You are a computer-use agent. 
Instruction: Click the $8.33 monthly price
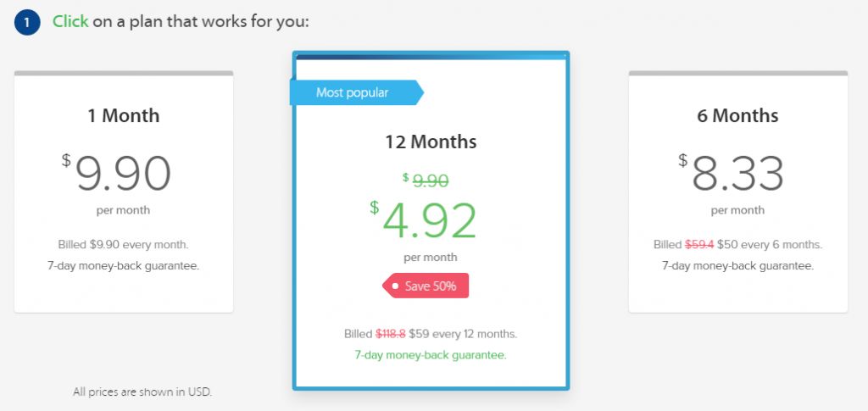tap(732, 173)
